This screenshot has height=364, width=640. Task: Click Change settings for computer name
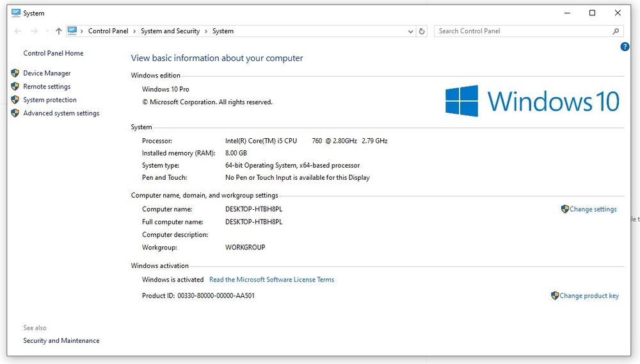point(593,209)
